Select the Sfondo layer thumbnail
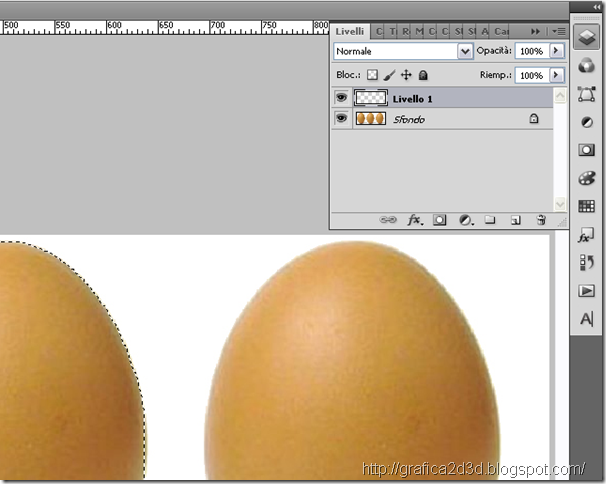 click(x=370, y=118)
